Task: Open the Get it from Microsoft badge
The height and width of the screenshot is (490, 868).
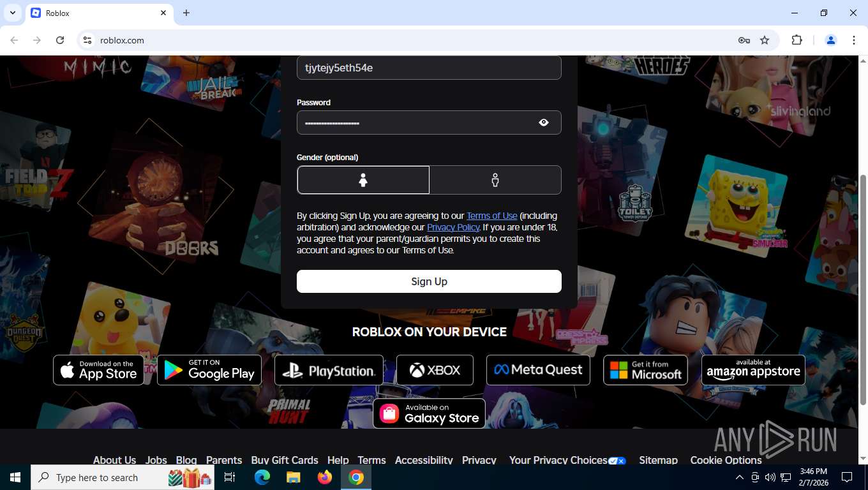Action: tap(645, 370)
